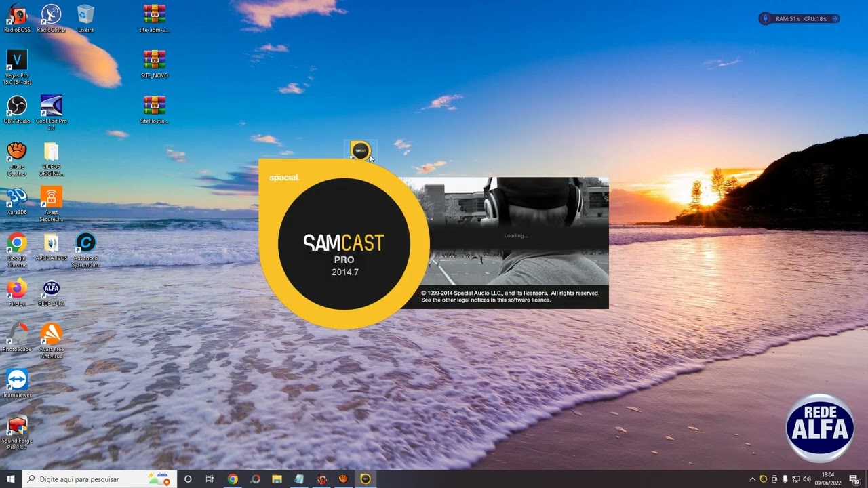Select the aTube Catcher desktop icon
868x488 pixels.
(17, 158)
